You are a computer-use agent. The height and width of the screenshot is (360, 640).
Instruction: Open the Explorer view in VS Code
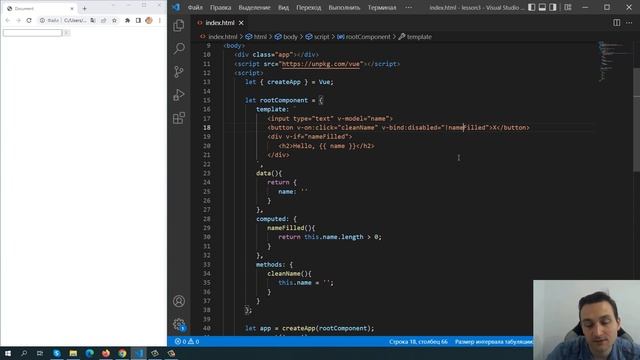(179, 25)
